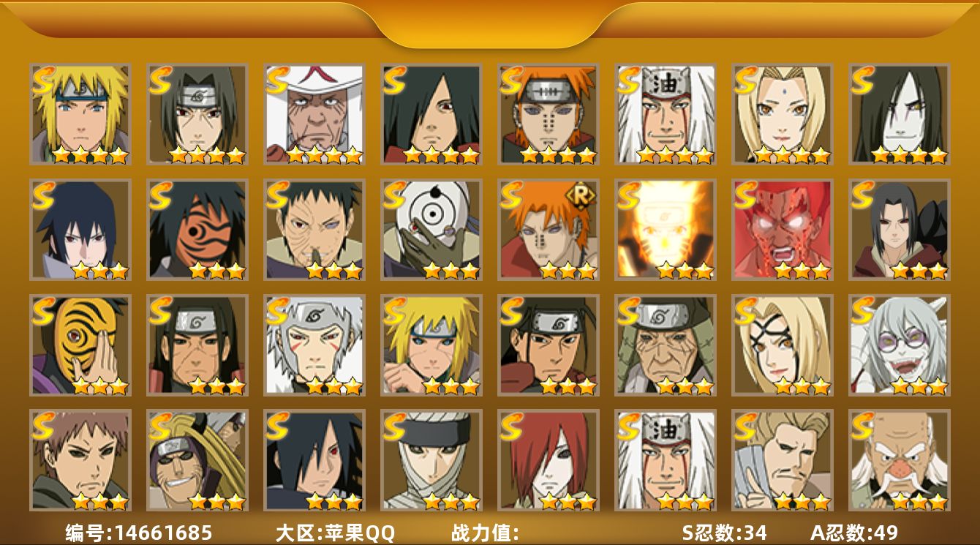Select the silver-haired Tobirama portrait
The image size is (980, 545).
coord(314,345)
